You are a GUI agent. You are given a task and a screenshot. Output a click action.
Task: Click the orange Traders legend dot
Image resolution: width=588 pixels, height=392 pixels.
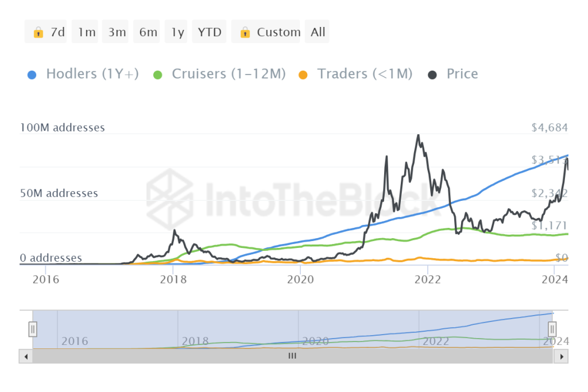pyautogui.click(x=304, y=74)
